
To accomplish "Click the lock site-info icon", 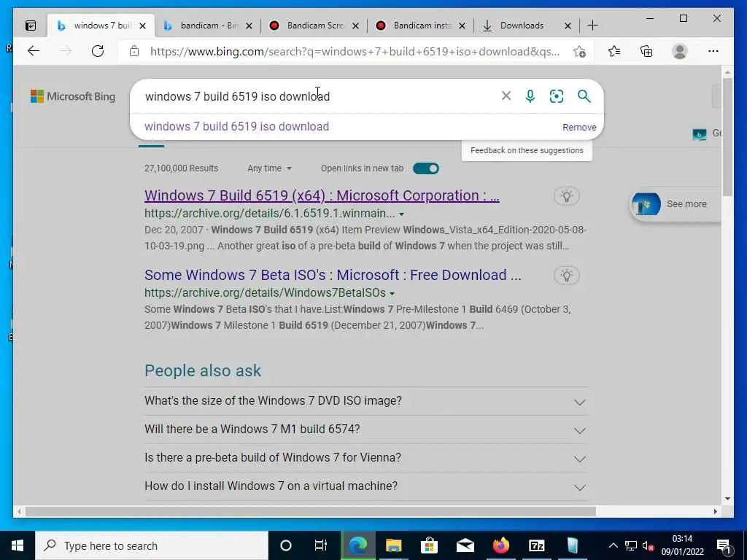I will click(134, 51).
